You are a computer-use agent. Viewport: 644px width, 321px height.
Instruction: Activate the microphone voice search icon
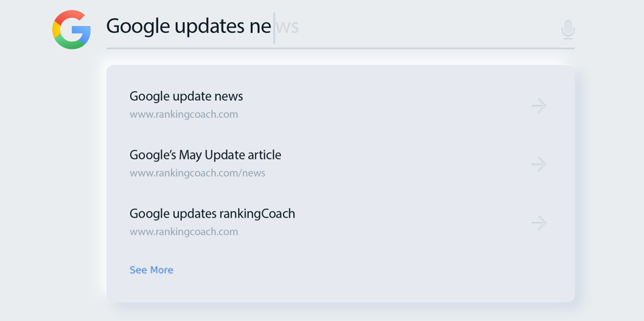568,30
